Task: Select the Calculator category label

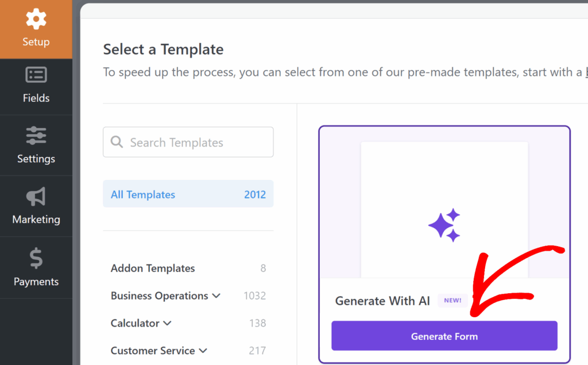Action: click(x=135, y=324)
